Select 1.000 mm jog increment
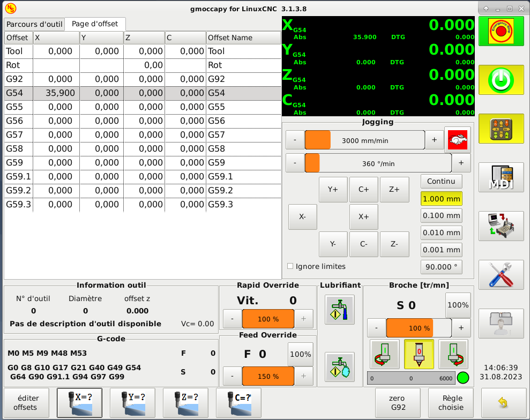This screenshot has height=420, width=530. 441,199
